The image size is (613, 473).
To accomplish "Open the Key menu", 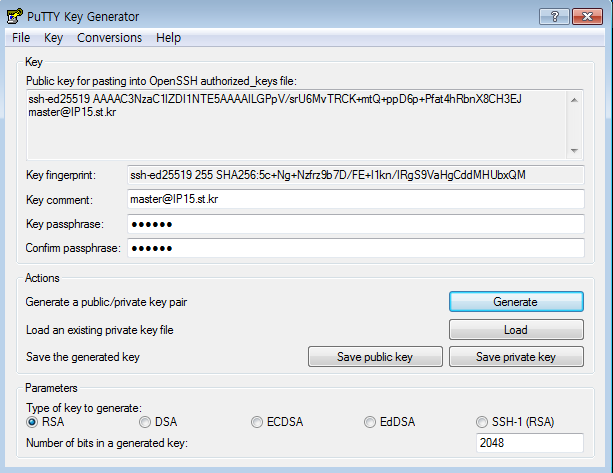I will [x=53, y=38].
